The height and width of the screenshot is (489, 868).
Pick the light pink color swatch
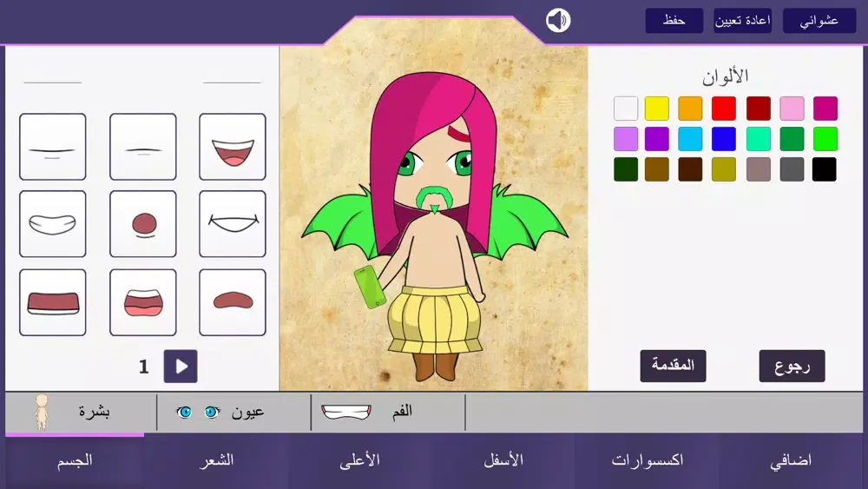[x=792, y=109]
